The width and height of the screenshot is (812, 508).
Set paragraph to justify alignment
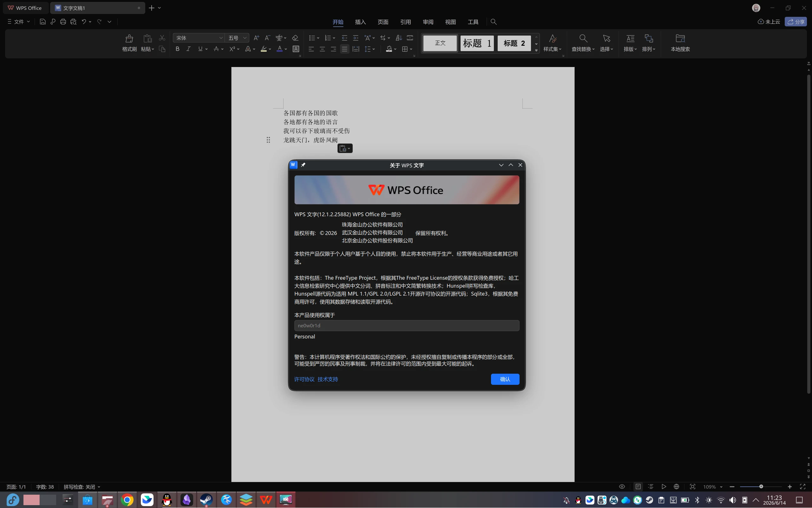[344, 49]
